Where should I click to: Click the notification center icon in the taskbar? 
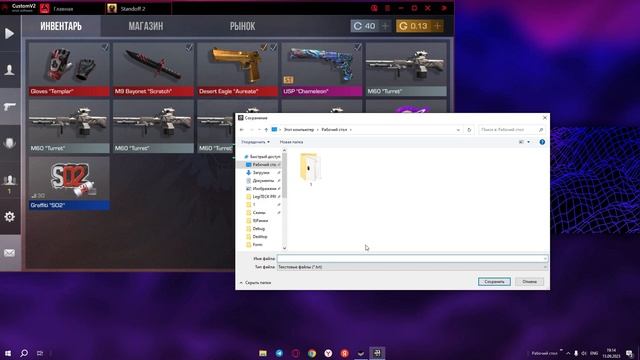point(629,353)
